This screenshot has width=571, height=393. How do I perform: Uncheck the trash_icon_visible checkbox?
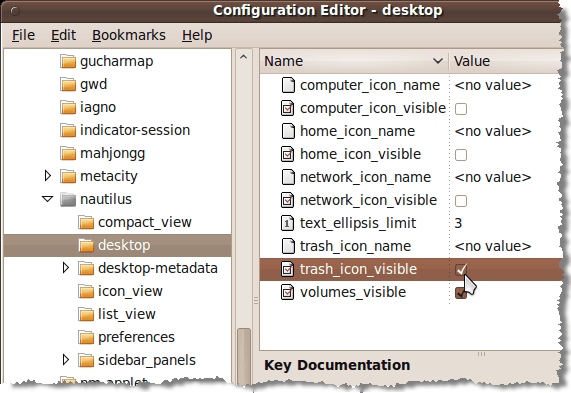coord(461,270)
